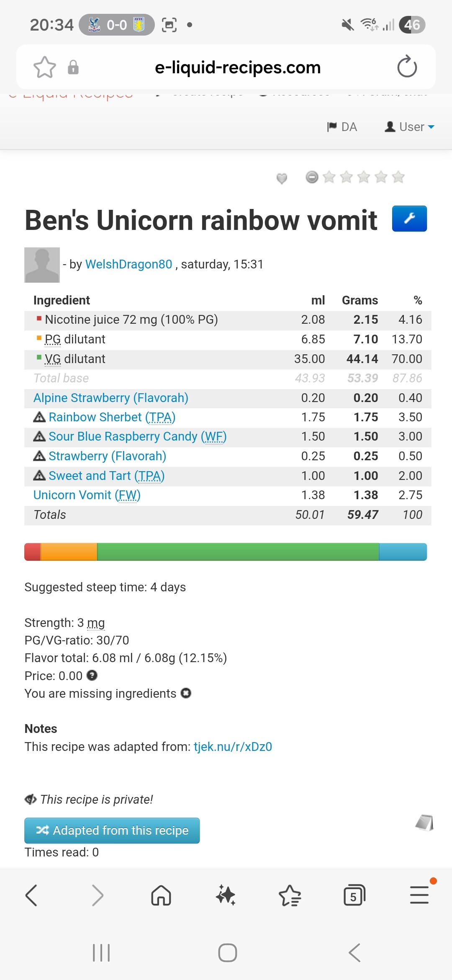This screenshot has width=452, height=980.
Task: Click the Price help question icon
Action: pyautogui.click(x=92, y=676)
